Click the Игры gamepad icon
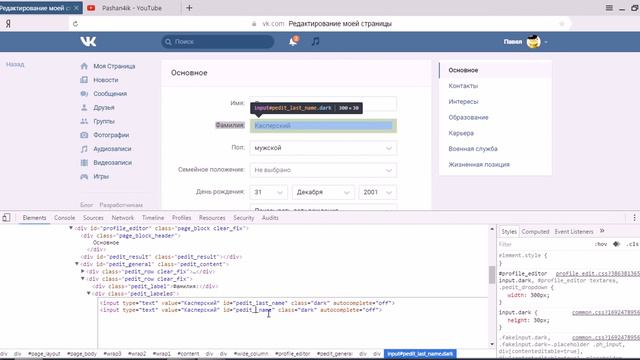 coord(84,176)
